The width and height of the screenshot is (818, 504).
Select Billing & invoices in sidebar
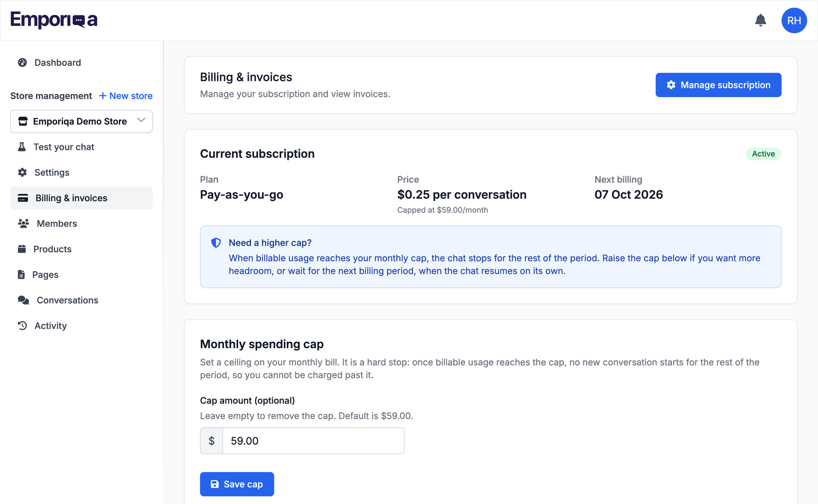click(81, 198)
